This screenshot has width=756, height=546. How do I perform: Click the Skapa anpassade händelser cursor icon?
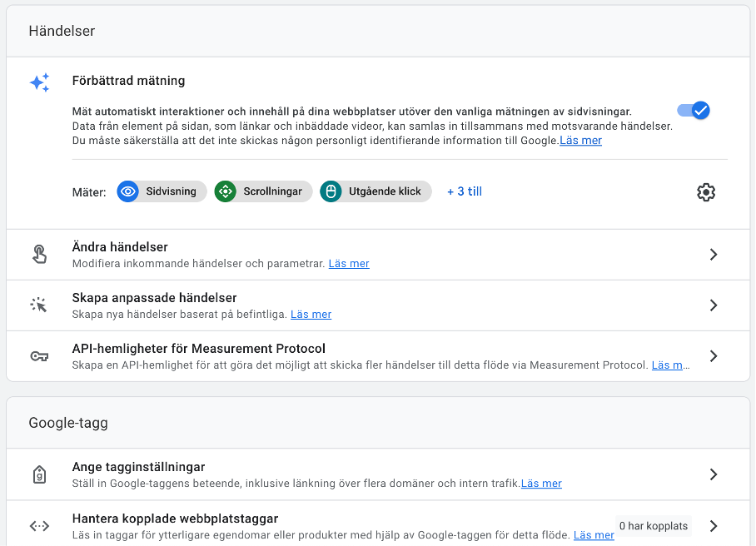tap(38, 305)
